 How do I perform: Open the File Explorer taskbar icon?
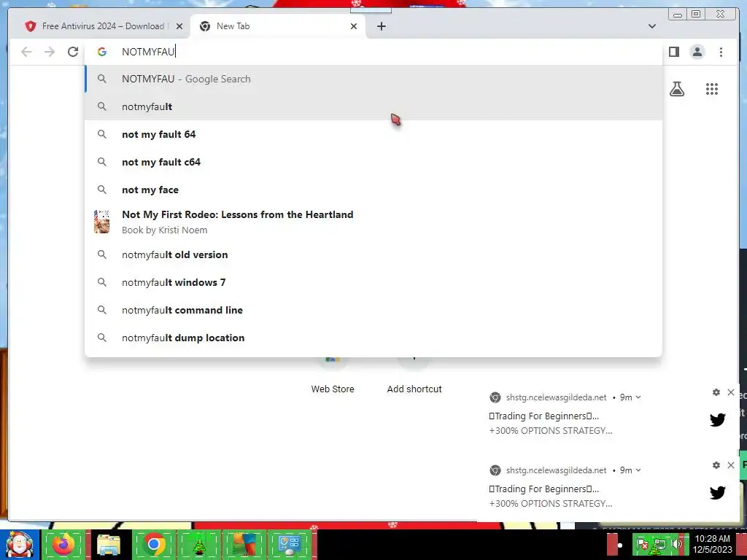(x=109, y=545)
